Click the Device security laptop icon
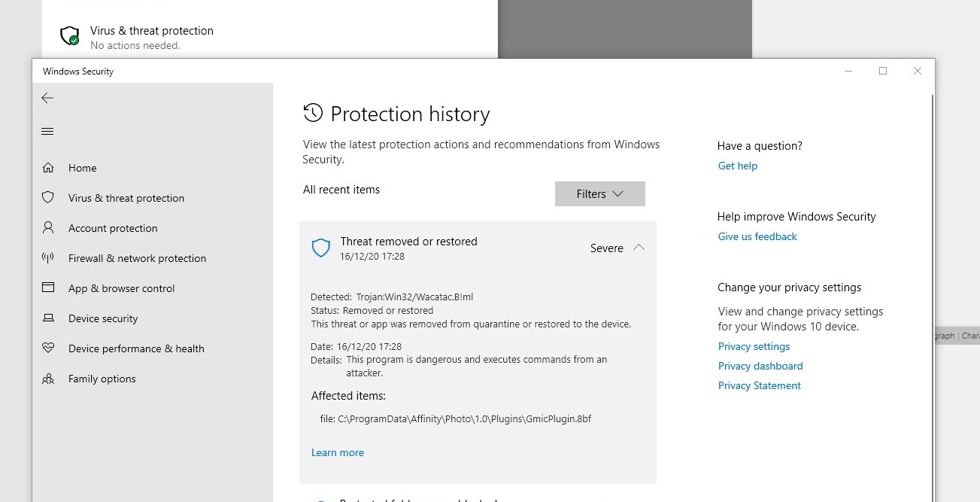The width and height of the screenshot is (980, 502). click(x=48, y=318)
